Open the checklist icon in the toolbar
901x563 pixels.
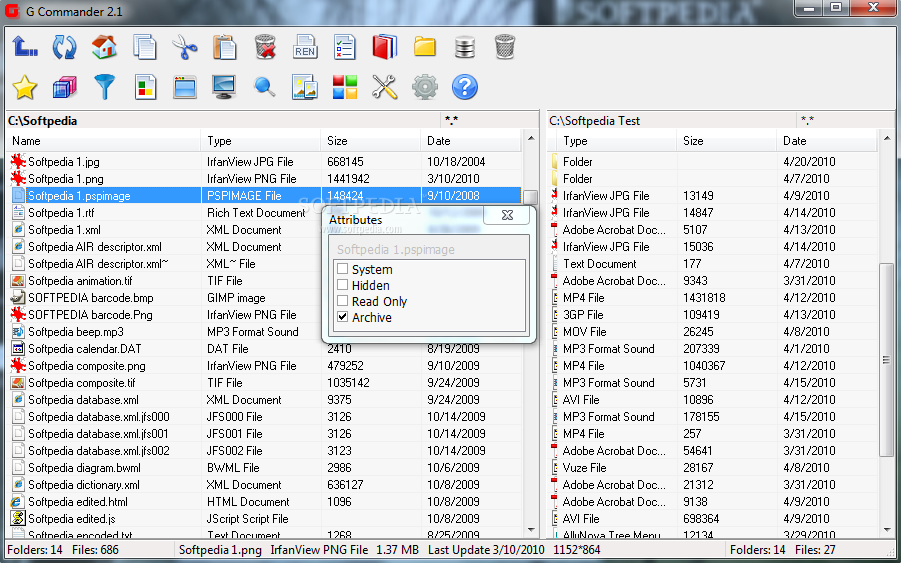pyautogui.click(x=345, y=47)
